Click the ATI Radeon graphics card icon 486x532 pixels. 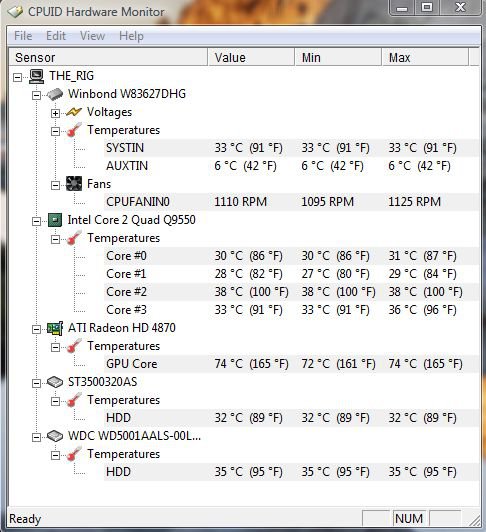55,328
